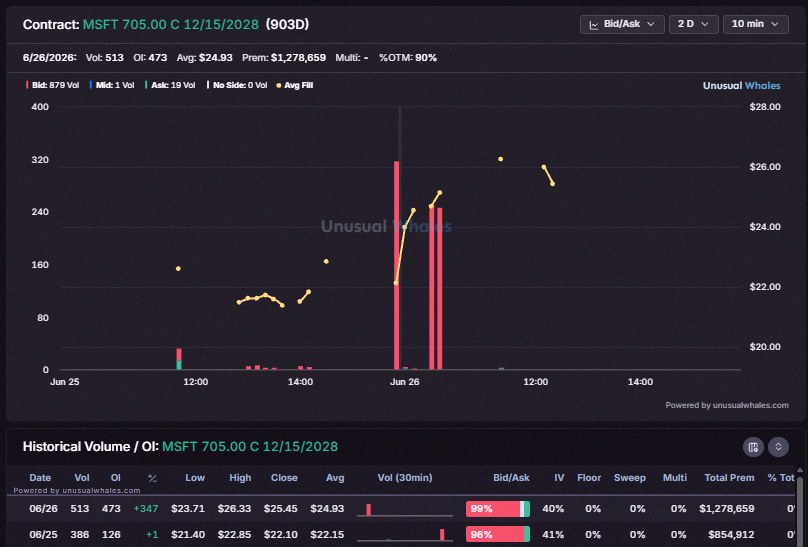Open the Powered by unusualwhales.com chart link

click(x=727, y=405)
